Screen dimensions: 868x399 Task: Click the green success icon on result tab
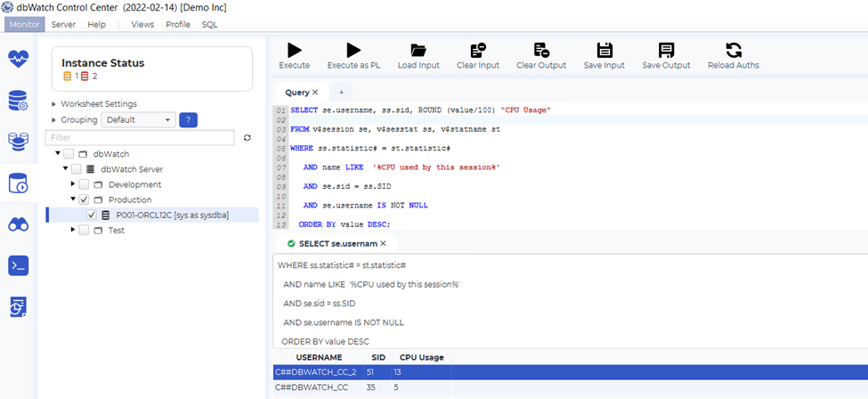pos(291,243)
